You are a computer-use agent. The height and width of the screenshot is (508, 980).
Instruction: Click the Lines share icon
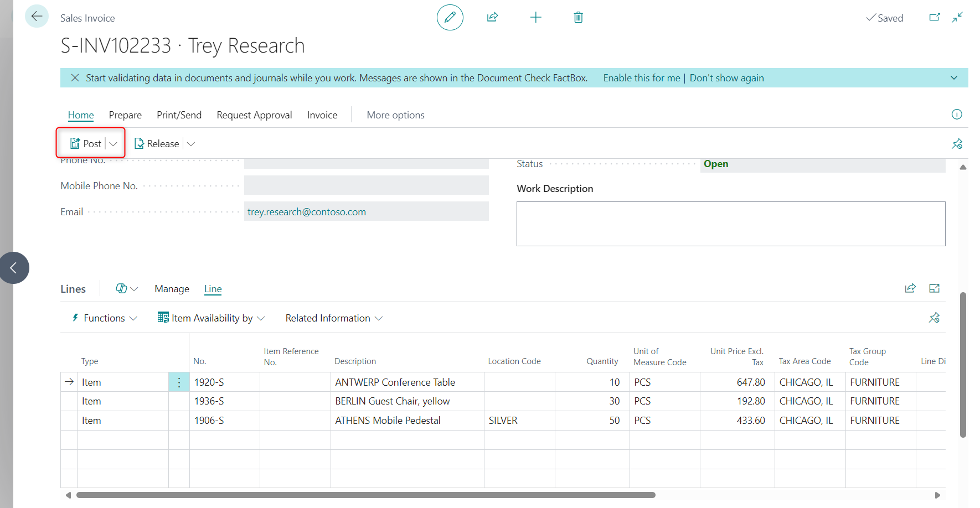(x=910, y=288)
